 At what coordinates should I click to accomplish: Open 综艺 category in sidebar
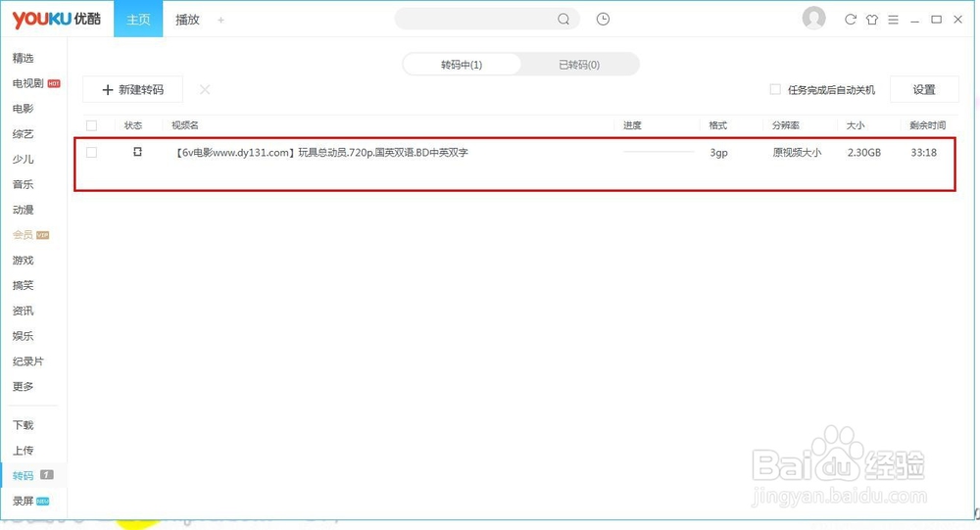tap(24, 134)
